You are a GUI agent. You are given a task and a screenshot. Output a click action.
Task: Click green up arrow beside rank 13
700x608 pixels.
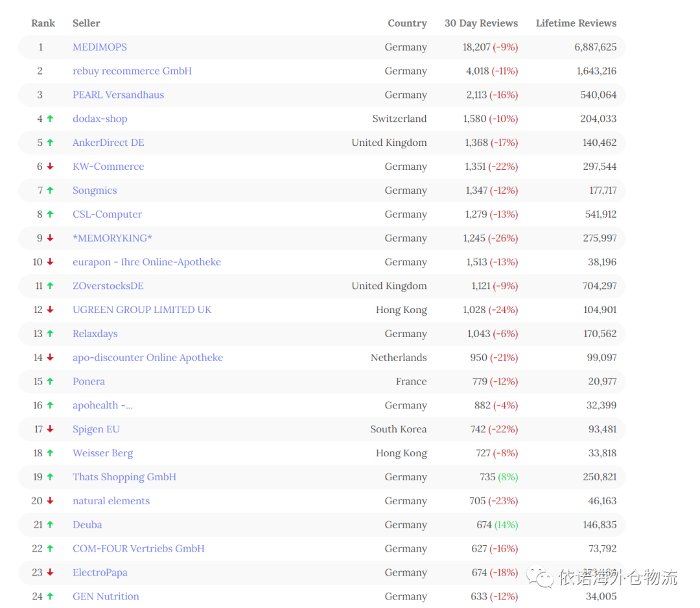tap(50, 333)
